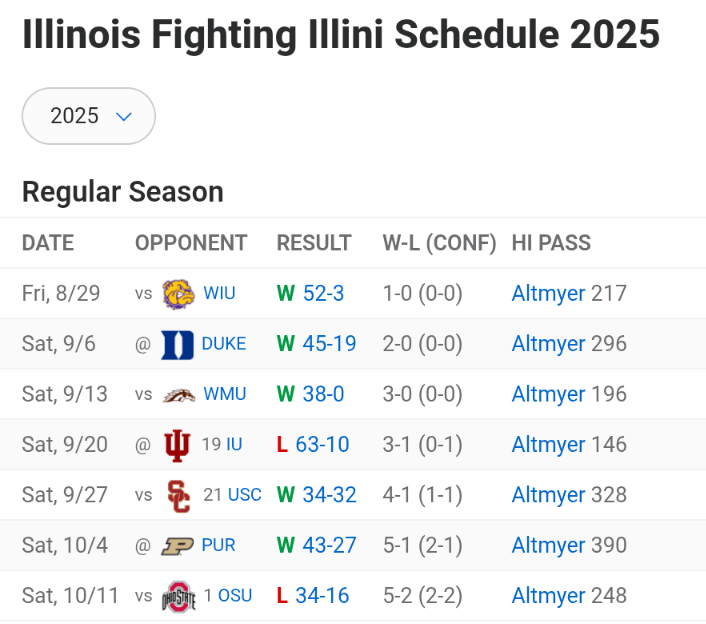Open the 2025 season year dropdown
Viewport: 706px width, 624px height.
click(89, 116)
